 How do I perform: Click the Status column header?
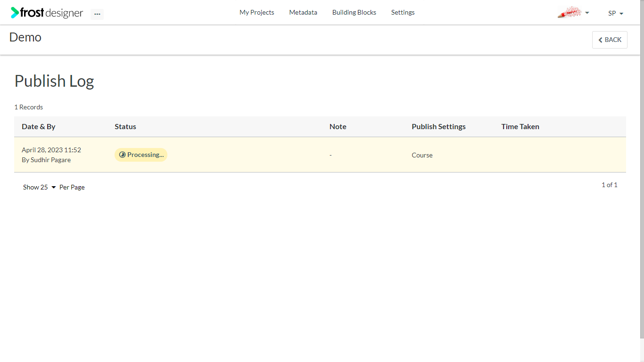click(125, 126)
